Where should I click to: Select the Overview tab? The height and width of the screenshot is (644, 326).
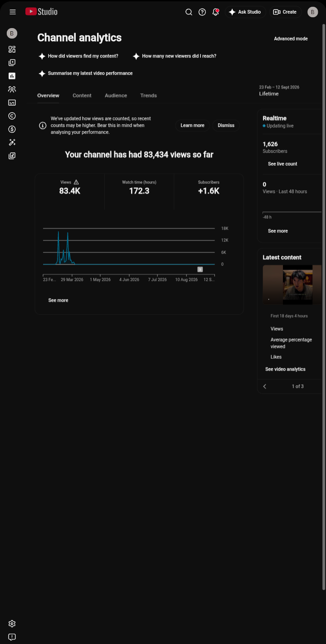coord(48,96)
